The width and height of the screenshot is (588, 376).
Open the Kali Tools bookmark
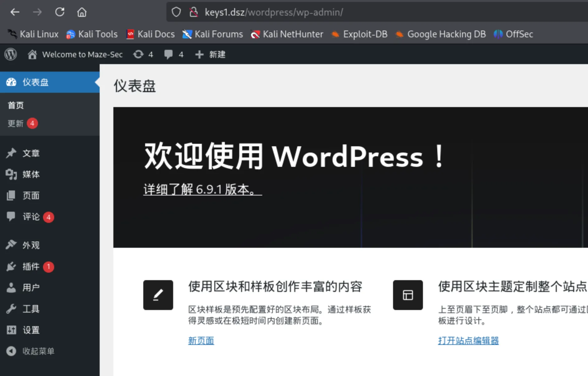coord(92,34)
